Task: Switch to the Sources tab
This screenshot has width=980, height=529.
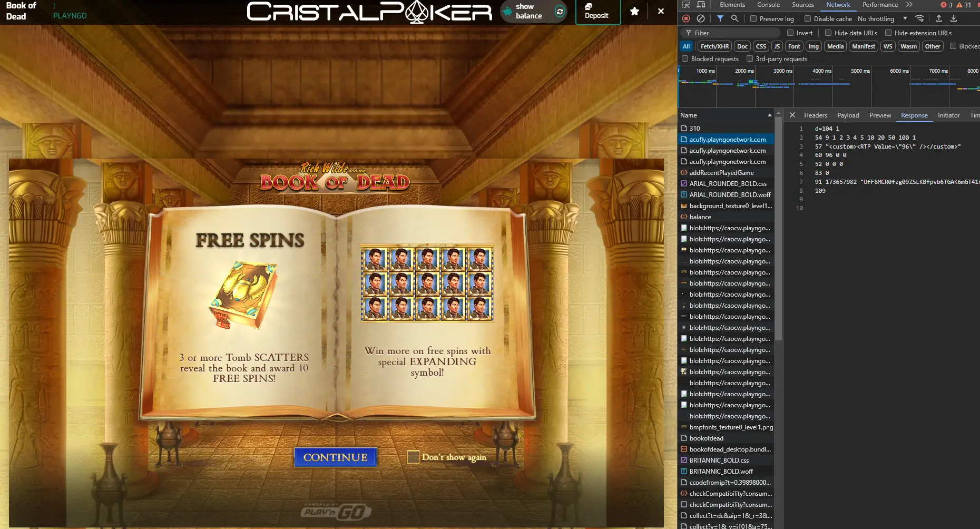Action: point(802,5)
